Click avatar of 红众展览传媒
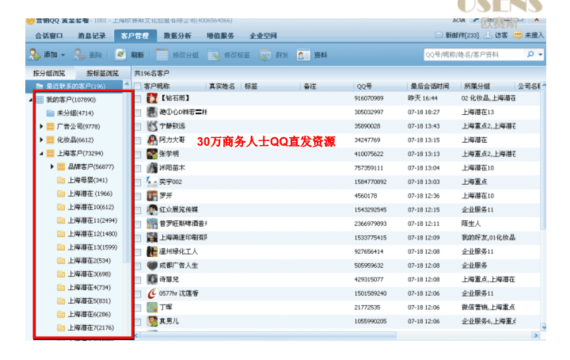Screen dimensions: 570x360 [x=152, y=209]
